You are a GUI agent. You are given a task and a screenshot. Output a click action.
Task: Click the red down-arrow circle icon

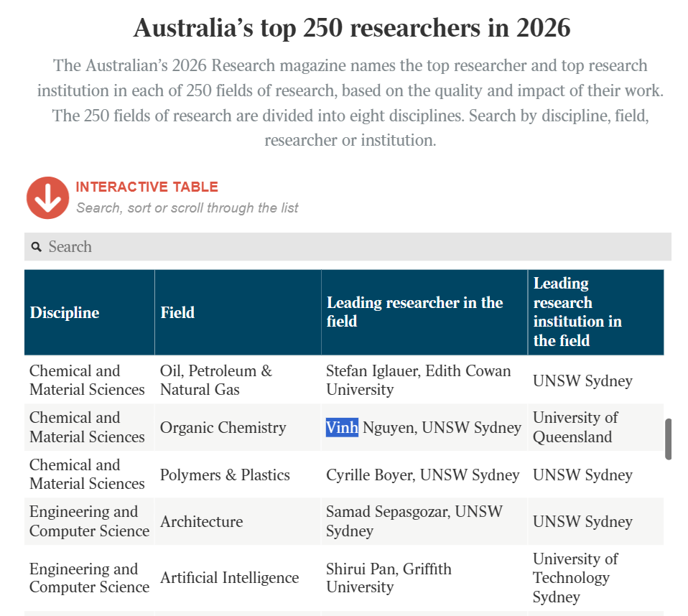coord(47,197)
